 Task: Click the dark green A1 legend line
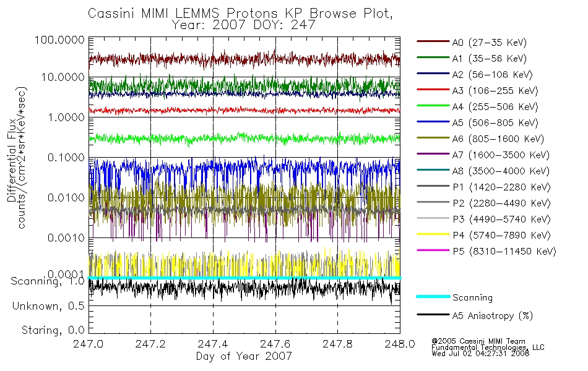point(433,58)
